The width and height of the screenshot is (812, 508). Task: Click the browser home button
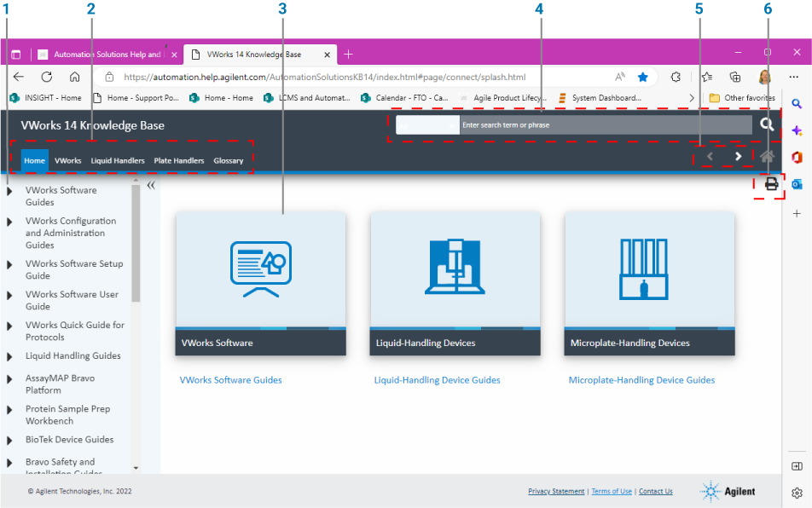[x=74, y=77]
